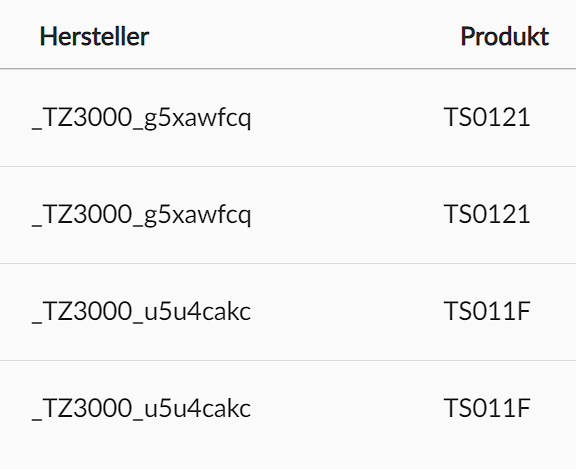Choose the lowest TS011F model cell

click(487, 408)
